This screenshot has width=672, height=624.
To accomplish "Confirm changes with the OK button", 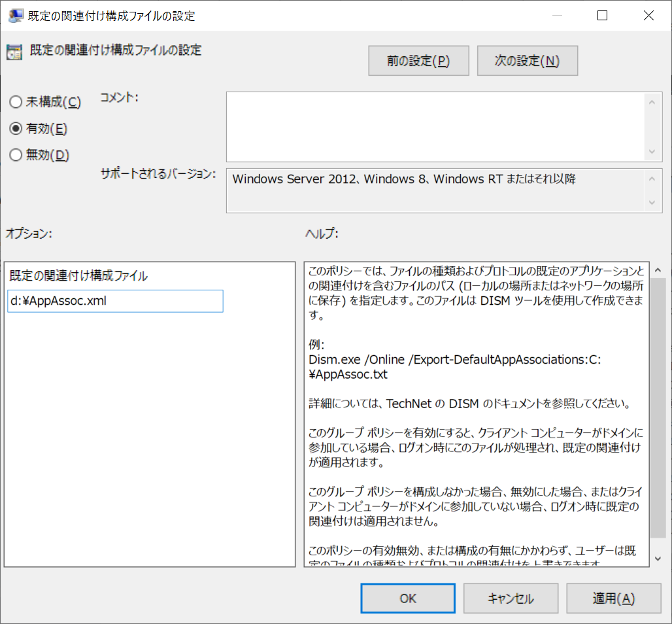I will [x=407, y=598].
